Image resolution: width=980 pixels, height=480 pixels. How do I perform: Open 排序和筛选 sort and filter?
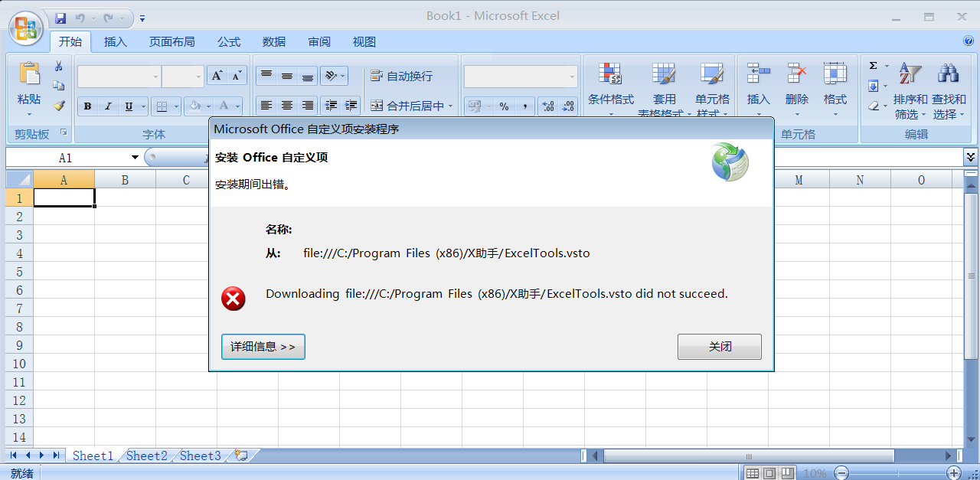tap(910, 89)
